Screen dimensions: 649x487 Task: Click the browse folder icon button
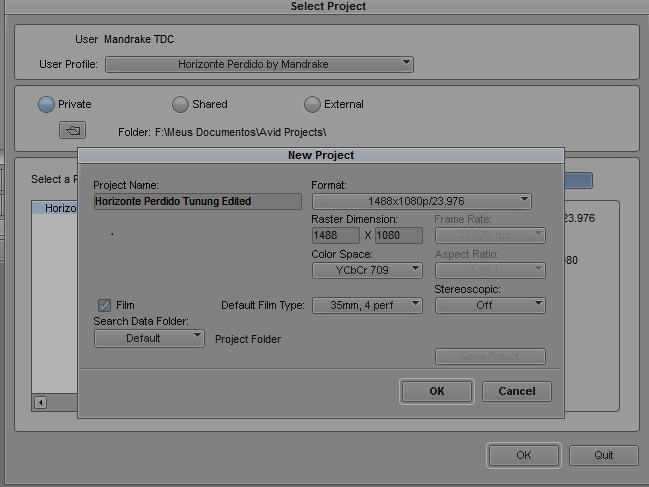click(x=72, y=130)
